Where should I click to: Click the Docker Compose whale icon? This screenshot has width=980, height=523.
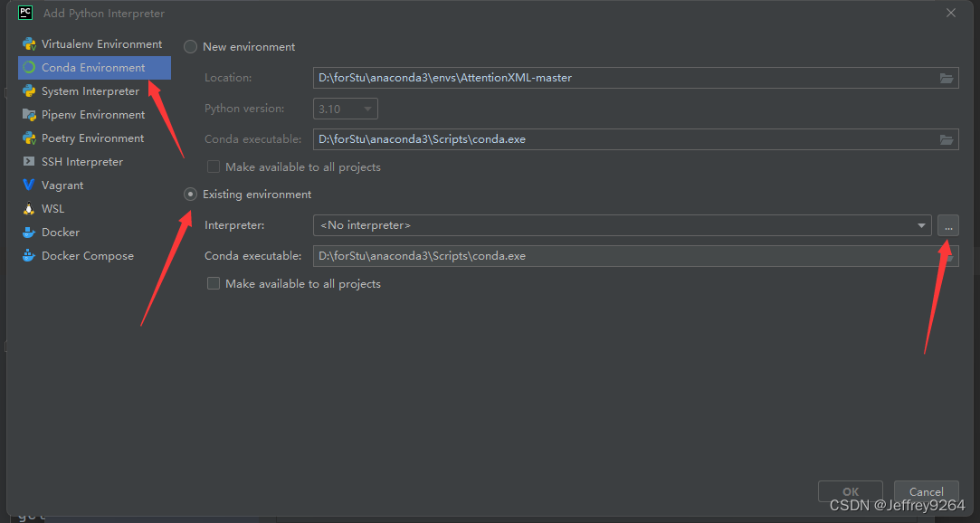[29, 256]
